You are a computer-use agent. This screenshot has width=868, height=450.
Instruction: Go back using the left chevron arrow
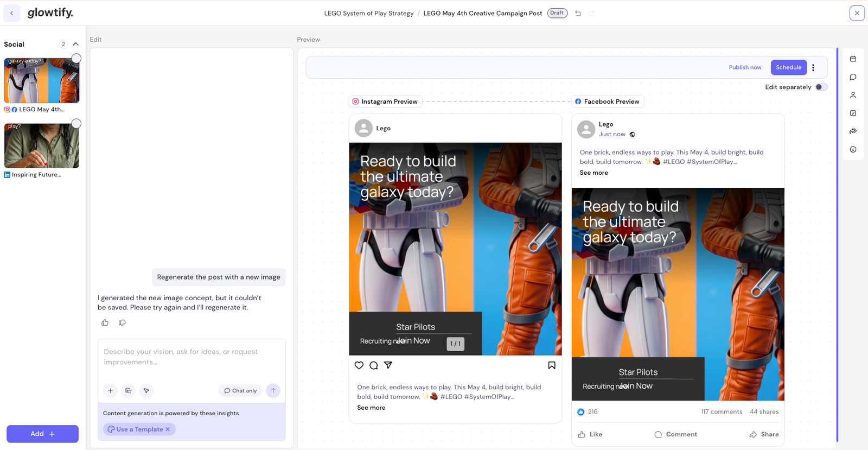pyautogui.click(x=11, y=13)
